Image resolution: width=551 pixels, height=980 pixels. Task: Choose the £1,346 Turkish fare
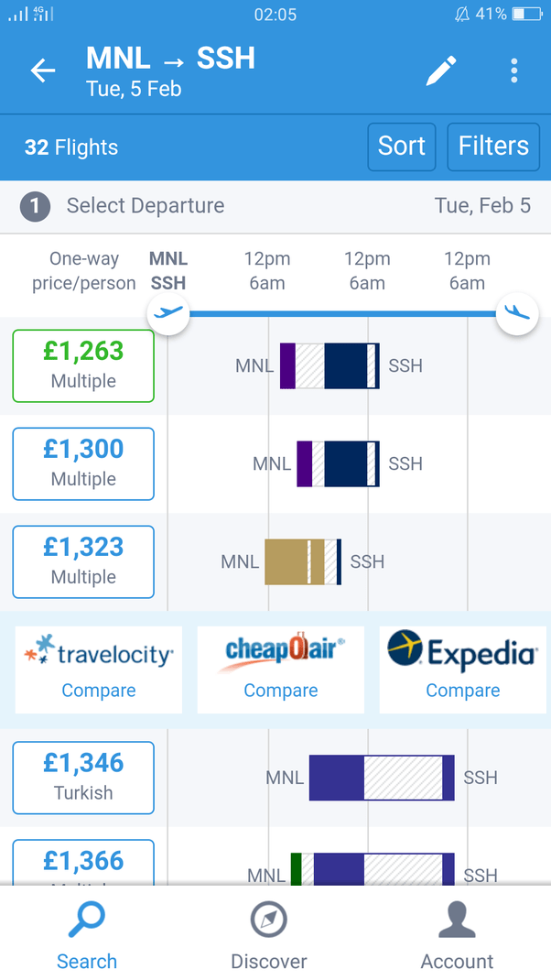(x=83, y=778)
